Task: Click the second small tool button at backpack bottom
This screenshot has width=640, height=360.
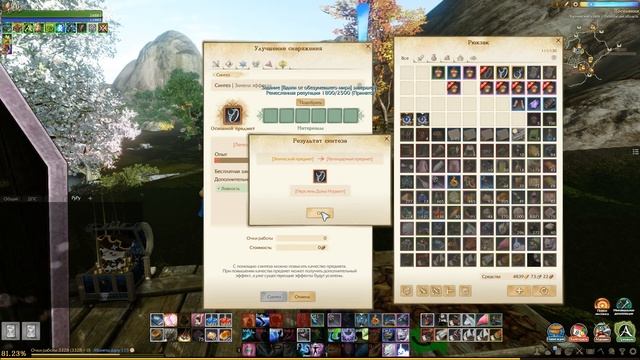Action: click(x=422, y=291)
